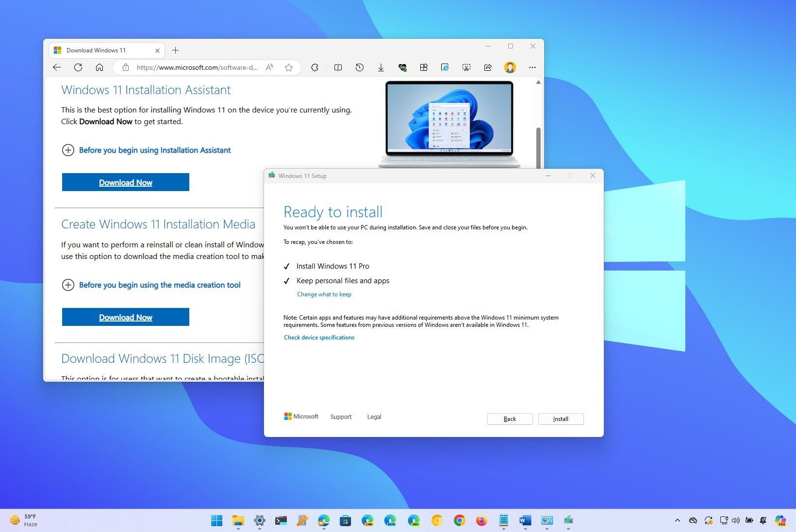Open Edge extensions puzzle icon
Screen dimensions: 796x532
click(315, 67)
